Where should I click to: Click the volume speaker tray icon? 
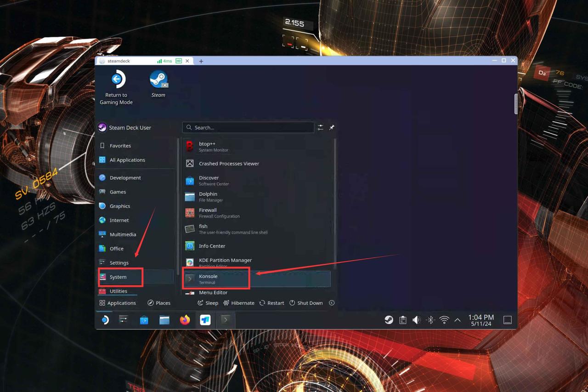(417, 320)
